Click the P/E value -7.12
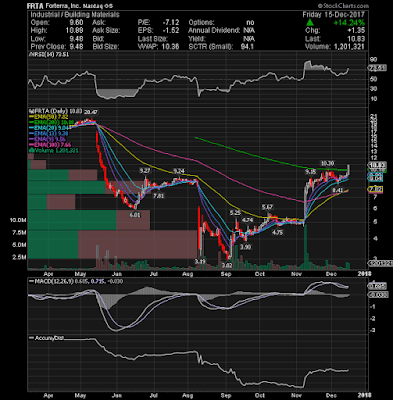This screenshot has height=400, width=393. [171, 23]
